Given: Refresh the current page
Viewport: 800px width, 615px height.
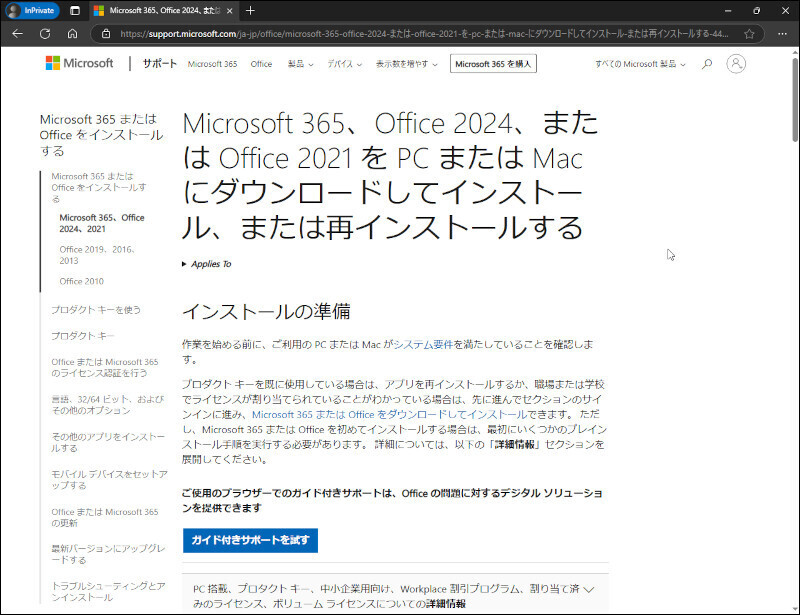Looking at the screenshot, I should tap(45, 34).
